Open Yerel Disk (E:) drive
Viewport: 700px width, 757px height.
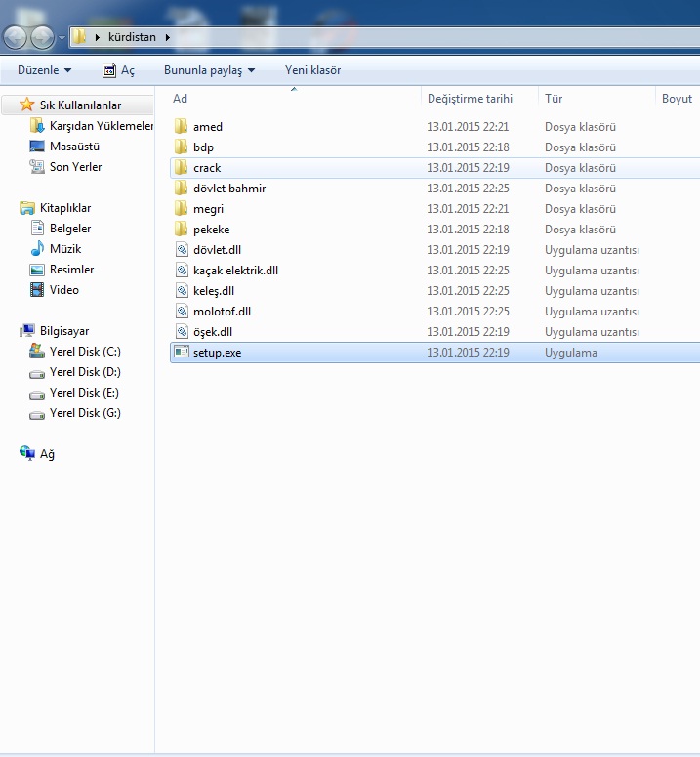pos(74,393)
